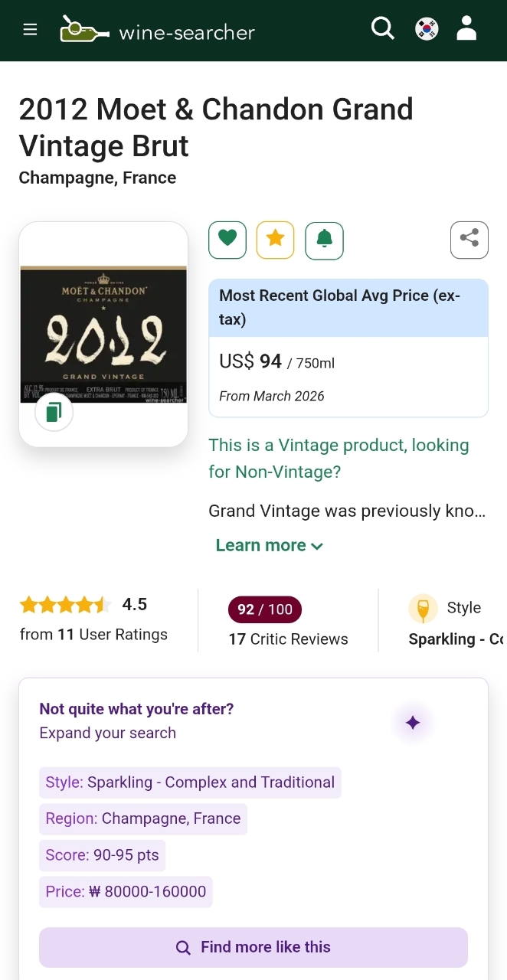The height and width of the screenshot is (980, 507).
Task: Share this wine using the share icon
Action: tap(469, 240)
